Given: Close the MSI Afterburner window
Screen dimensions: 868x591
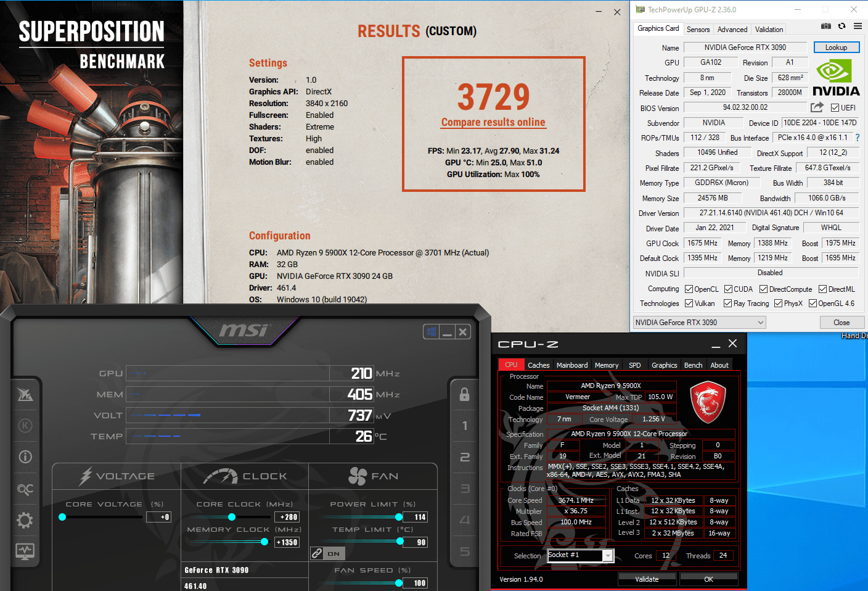Looking at the screenshot, I should (463, 332).
